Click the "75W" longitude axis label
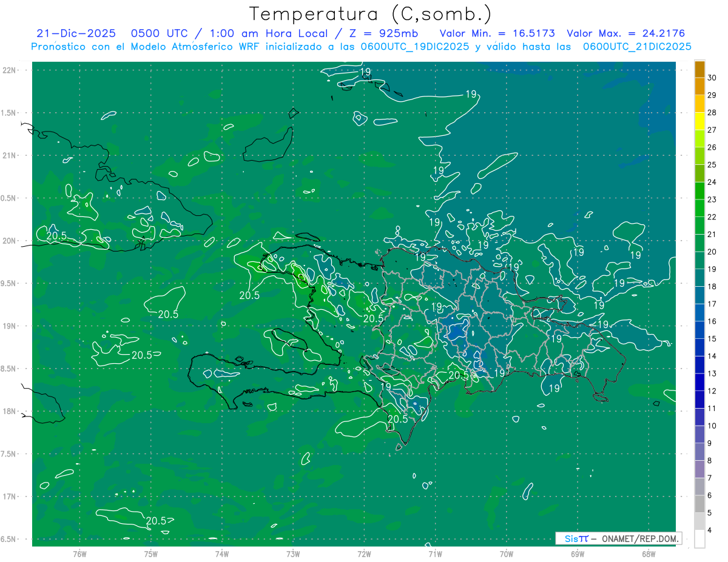Viewport: 728px width, 562px height. tap(151, 554)
